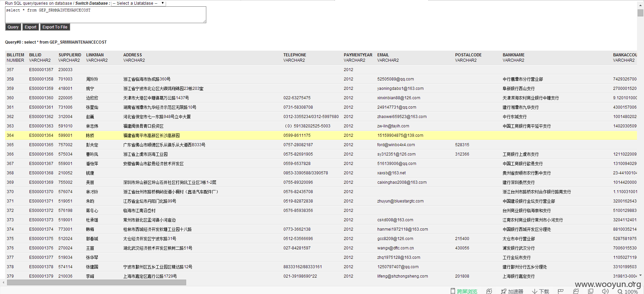Screen dimensions: 644x294
Task: Click email zw-lin@tayih.com
Action: click(393, 126)
